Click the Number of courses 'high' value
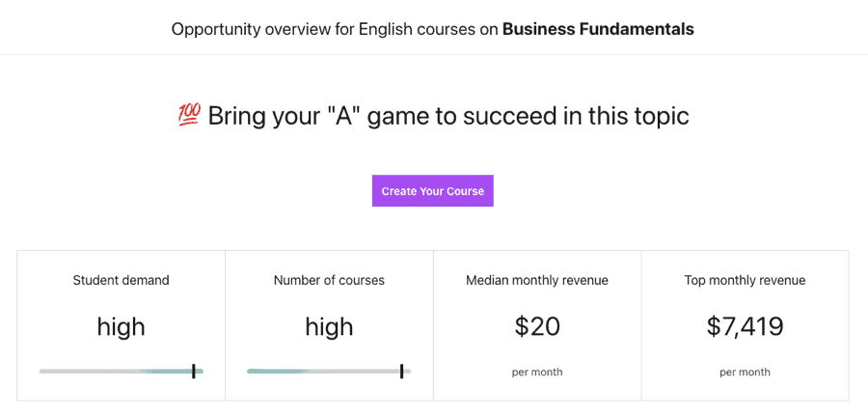868x417 pixels. pyautogui.click(x=329, y=326)
